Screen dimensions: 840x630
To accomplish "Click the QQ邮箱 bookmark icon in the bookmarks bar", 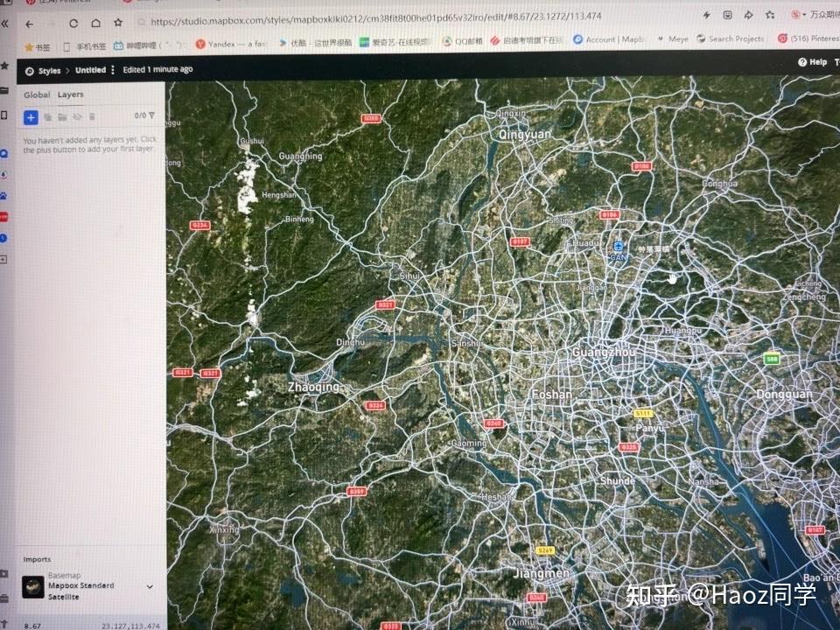I will [x=448, y=41].
